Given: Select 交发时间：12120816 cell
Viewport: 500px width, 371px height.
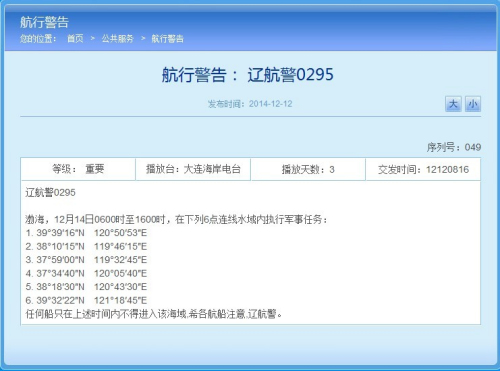Looking at the screenshot, I should coord(423,169).
